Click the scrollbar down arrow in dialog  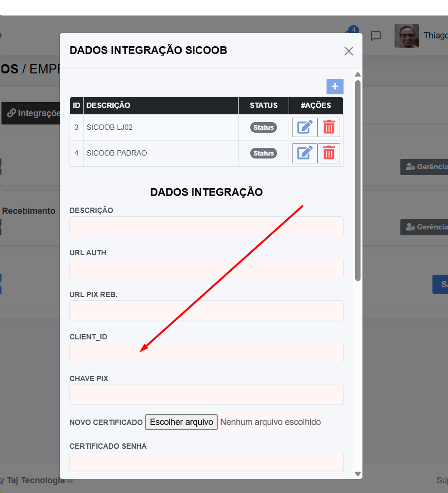tap(358, 474)
